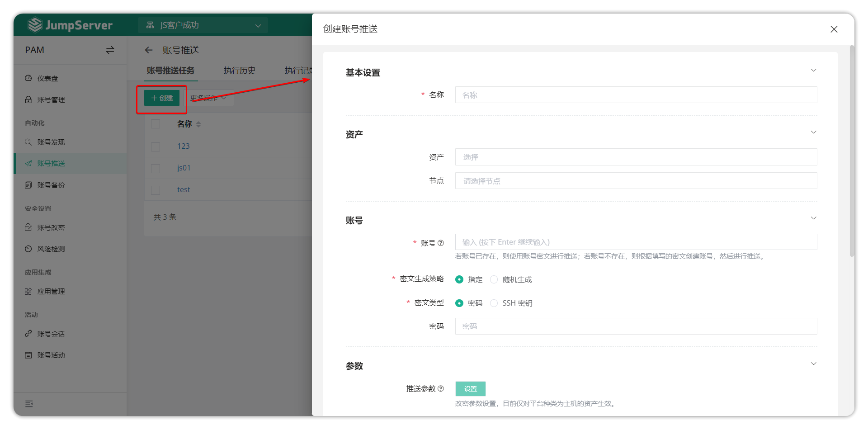Screen dimensions: 868x425
Task: Open the task named 123
Action: (183, 146)
